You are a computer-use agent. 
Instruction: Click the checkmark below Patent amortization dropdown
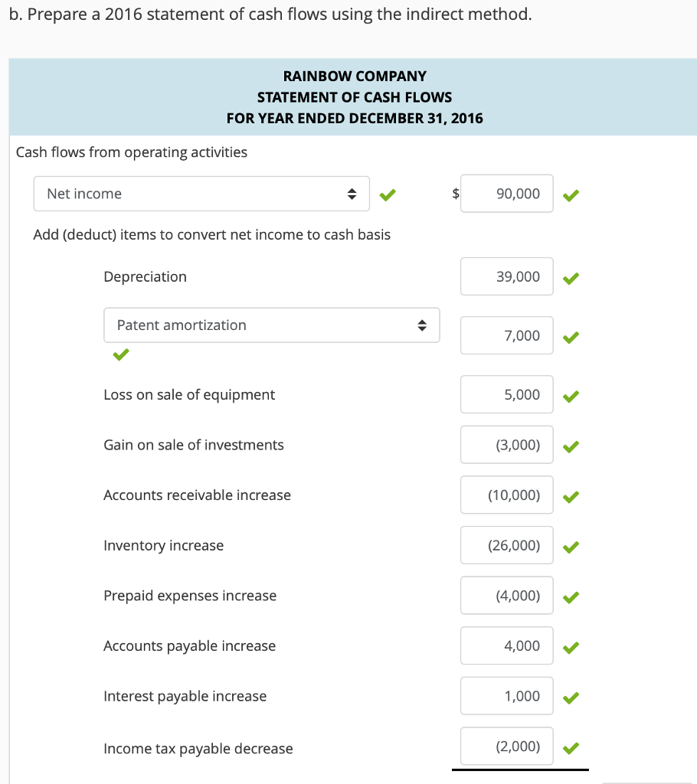pyautogui.click(x=121, y=354)
